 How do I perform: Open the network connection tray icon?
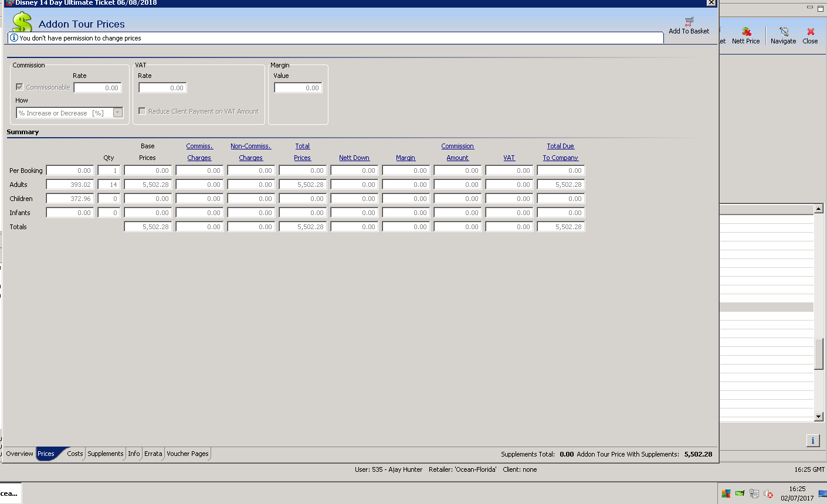pos(754,493)
